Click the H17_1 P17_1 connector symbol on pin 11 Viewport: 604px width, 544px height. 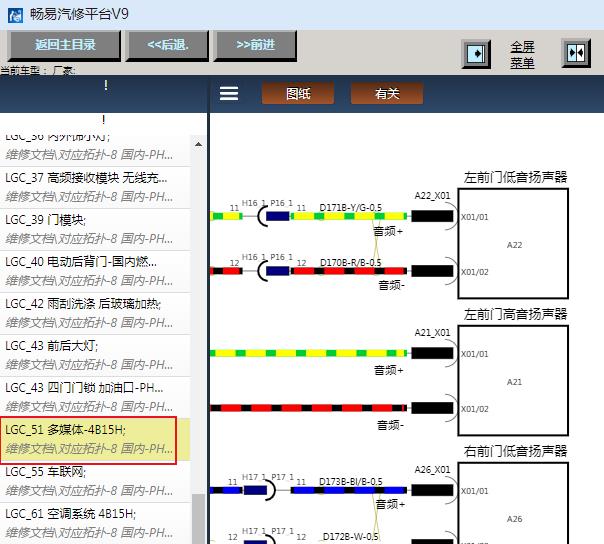click(260, 490)
